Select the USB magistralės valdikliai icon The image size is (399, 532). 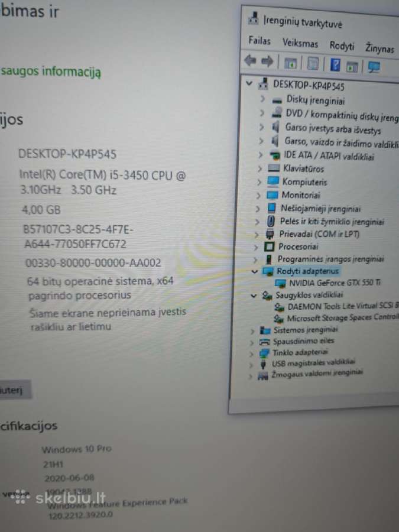pyautogui.click(x=263, y=365)
